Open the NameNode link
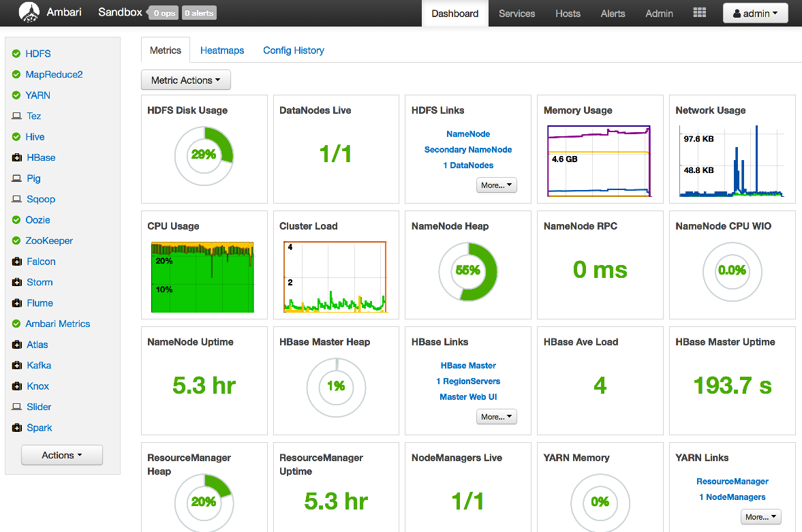Screen dimensions: 802x532 pos(468,134)
